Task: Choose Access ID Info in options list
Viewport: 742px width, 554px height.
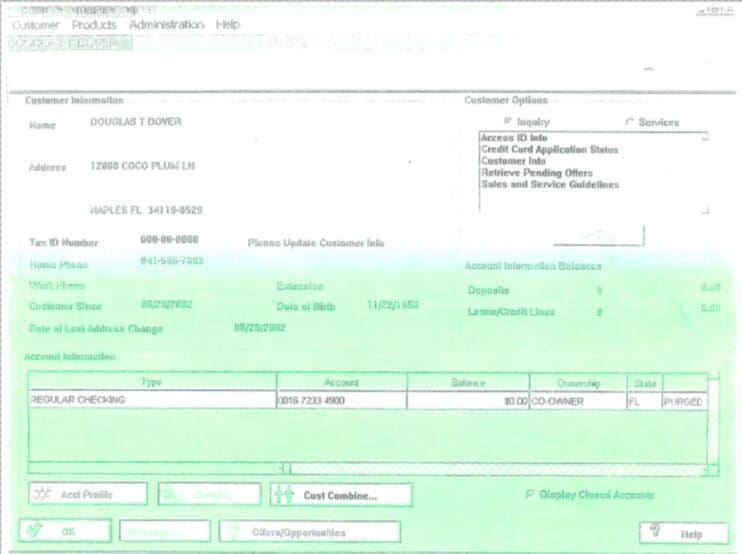Action: 514,138
